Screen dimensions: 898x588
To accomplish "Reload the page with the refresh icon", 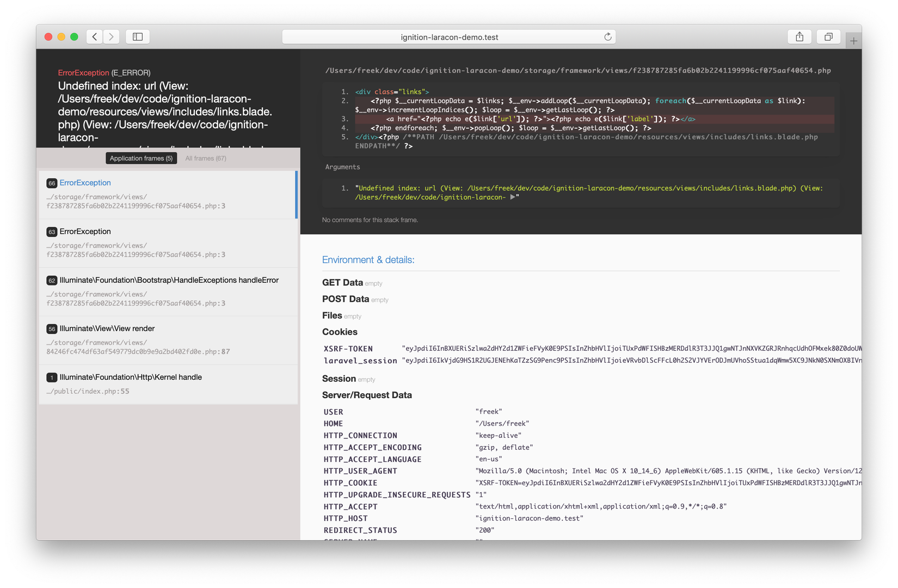I will click(x=608, y=36).
